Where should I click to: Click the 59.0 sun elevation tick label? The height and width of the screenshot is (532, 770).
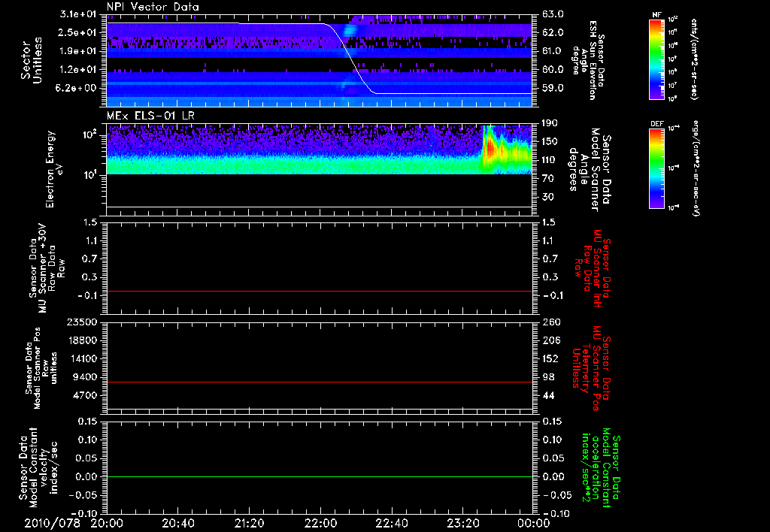coord(553,89)
